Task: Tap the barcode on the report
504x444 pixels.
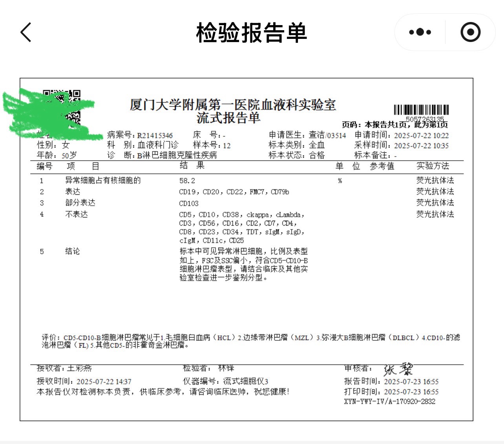Action: point(421,110)
